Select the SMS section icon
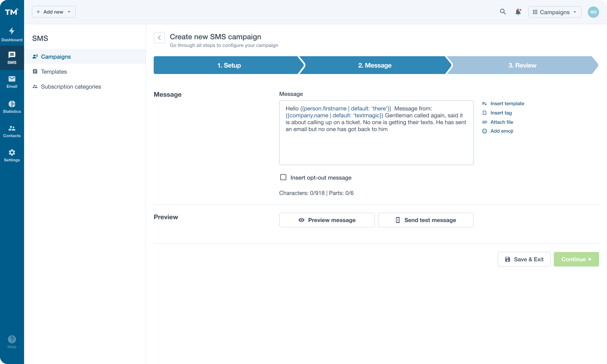Image resolution: width=607 pixels, height=364 pixels. [12, 58]
